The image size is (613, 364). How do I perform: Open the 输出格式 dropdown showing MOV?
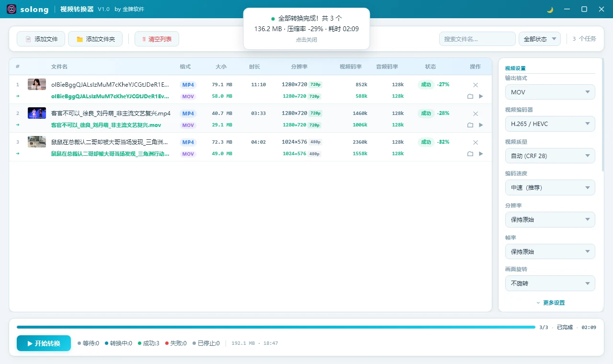(x=550, y=91)
